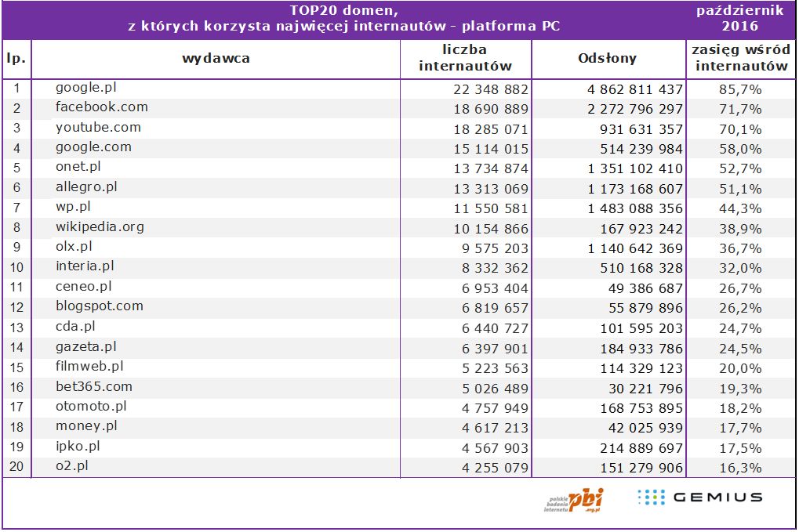The width and height of the screenshot is (799, 532).
Task: Click the PBI logo
Action: point(574,501)
